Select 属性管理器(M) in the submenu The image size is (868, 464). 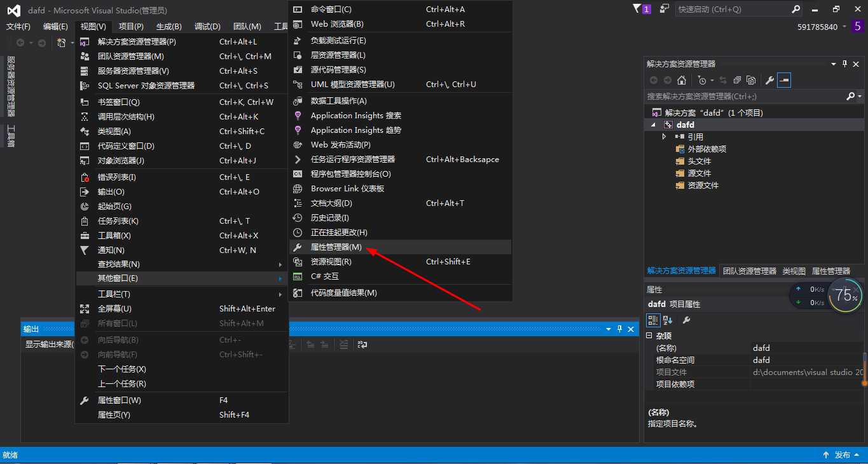401,247
